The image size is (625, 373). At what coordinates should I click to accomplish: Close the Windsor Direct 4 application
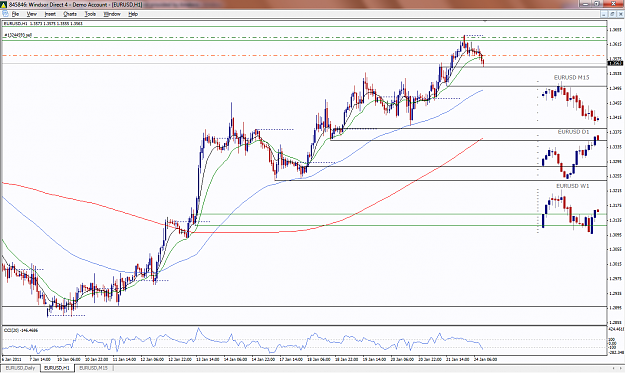pyautogui.click(x=613, y=4)
